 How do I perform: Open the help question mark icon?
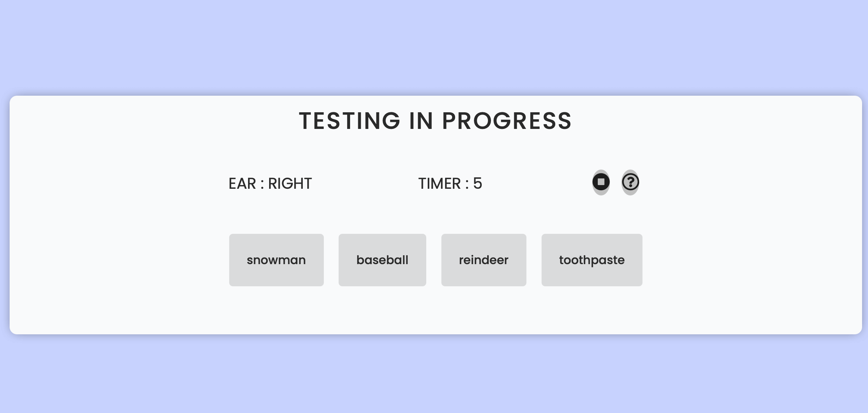[630, 182]
